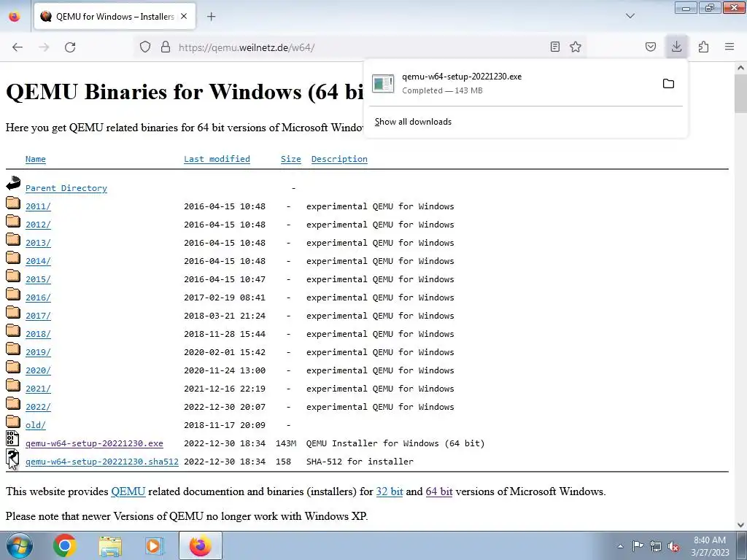Screen dimensions: 747x560
Task: Click Show all downloads
Action: 413,122
